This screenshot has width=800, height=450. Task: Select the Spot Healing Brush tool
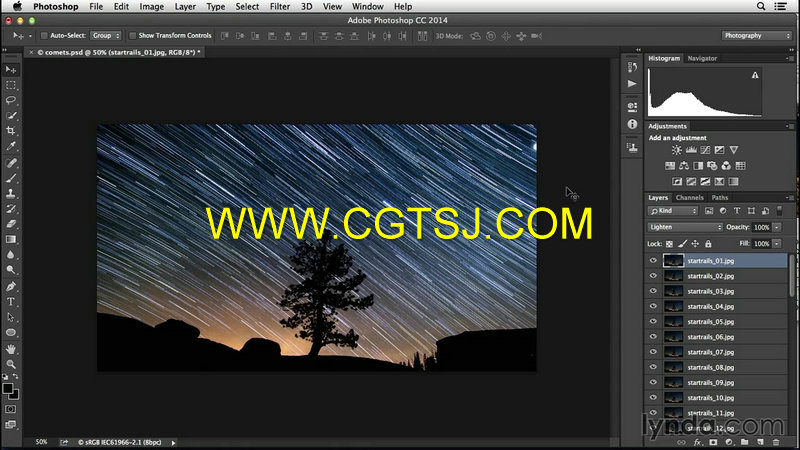tap(11, 163)
